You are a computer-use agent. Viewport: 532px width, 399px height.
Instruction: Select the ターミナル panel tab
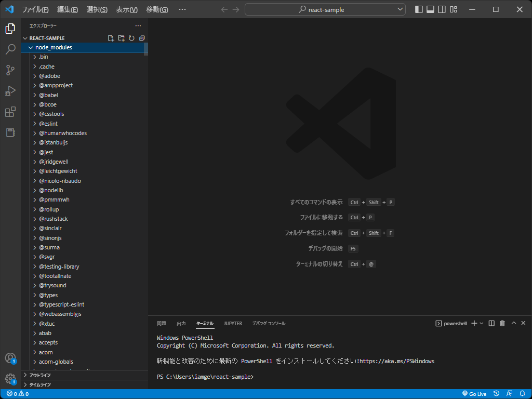(x=205, y=324)
